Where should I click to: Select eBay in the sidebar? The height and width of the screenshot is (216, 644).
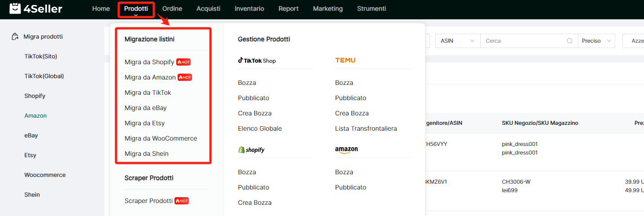point(31,135)
